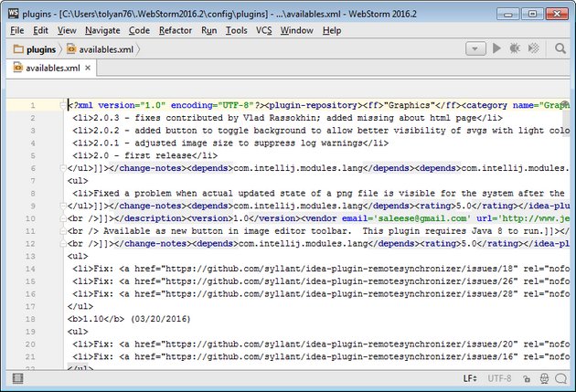
Task: Run with coverage icon in toolbar
Action: [535, 48]
